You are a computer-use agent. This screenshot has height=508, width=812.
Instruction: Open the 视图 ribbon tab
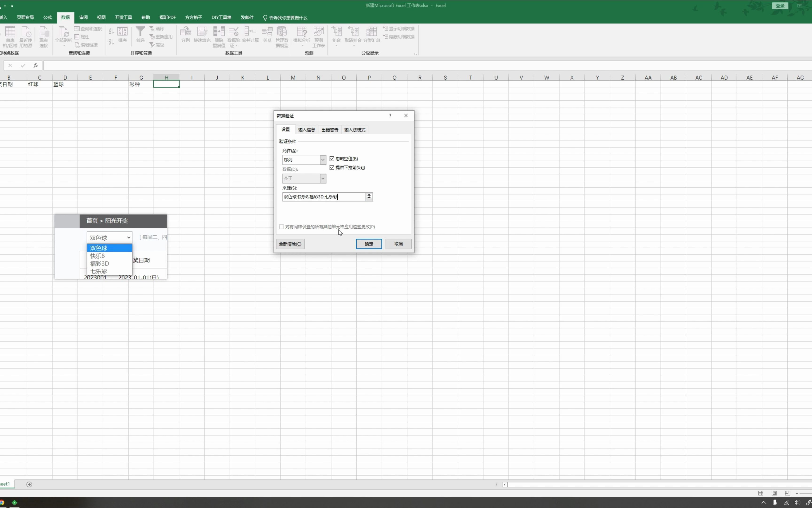(101, 17)
